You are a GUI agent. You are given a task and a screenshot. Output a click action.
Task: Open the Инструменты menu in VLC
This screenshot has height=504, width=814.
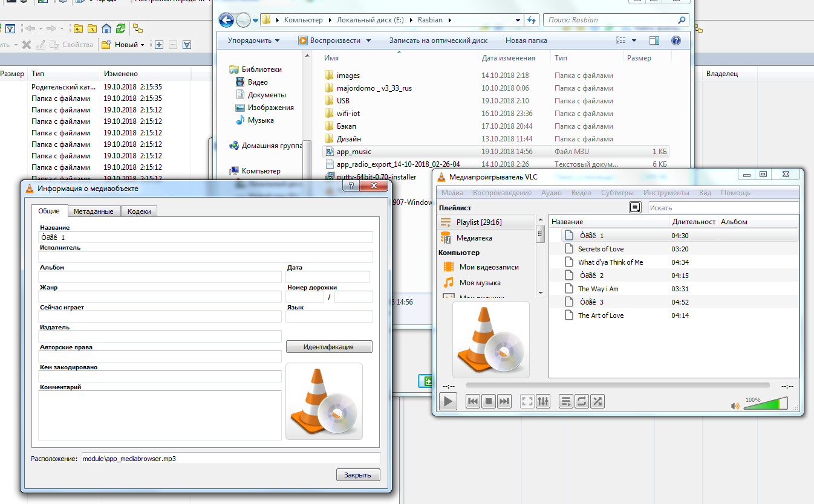(666, 193)
